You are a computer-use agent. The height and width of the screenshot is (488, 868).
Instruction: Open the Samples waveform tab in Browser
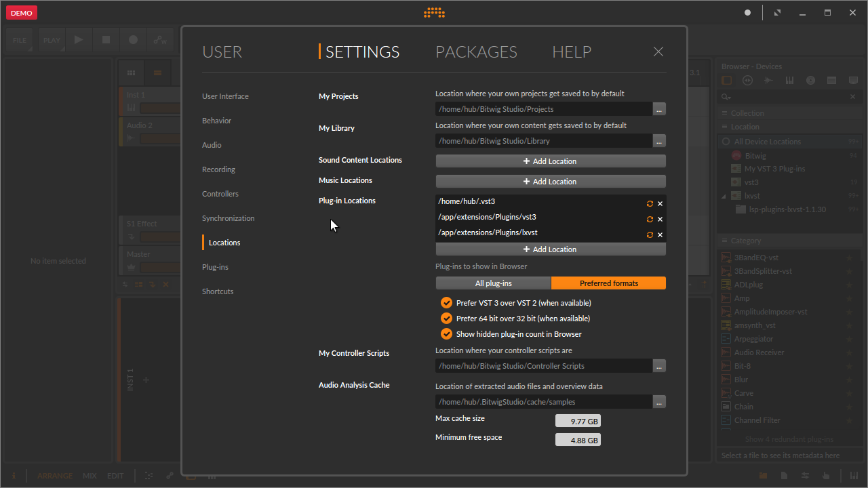(x=768, y=80)
